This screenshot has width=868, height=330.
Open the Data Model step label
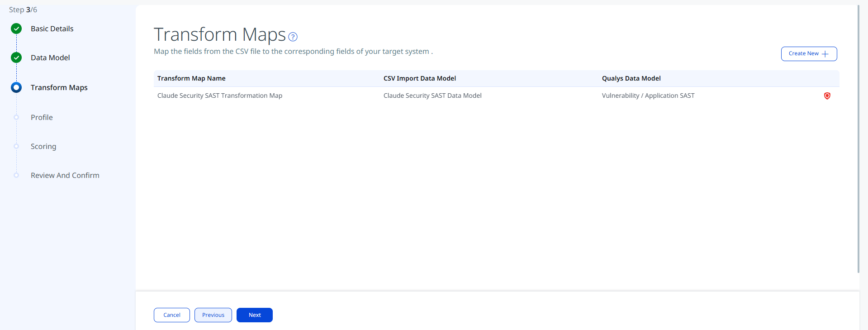coord(50,58)
